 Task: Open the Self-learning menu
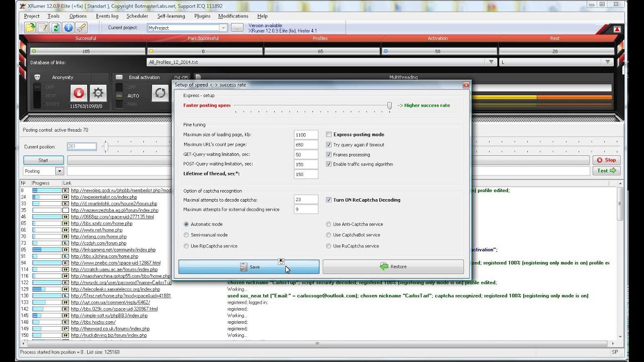point(171,16)
